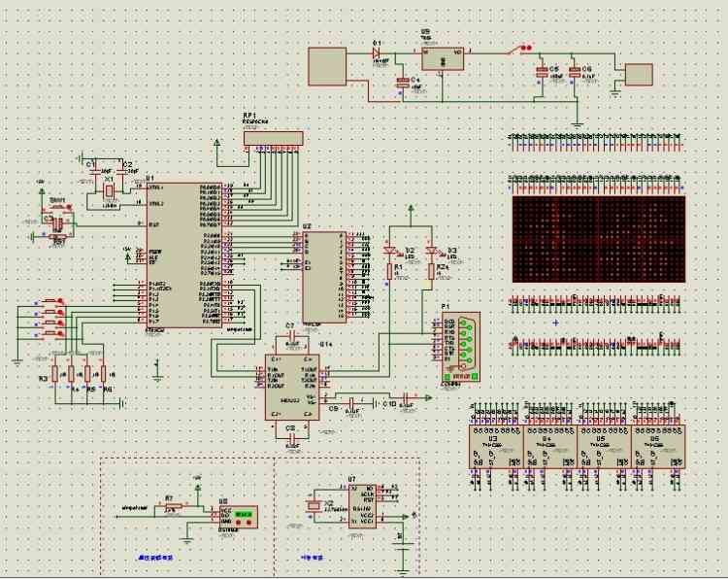Select the MAX232 chip body
The height and width of the screenshot is (579, 728).
pos(292,387)
